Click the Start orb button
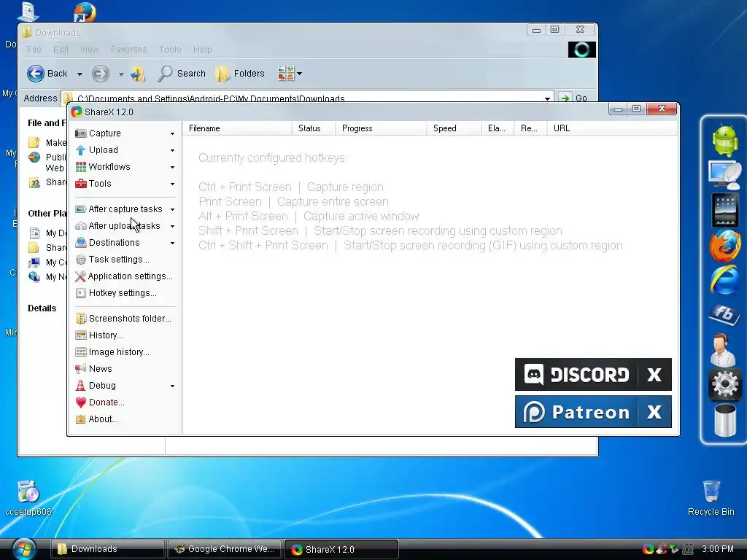Screen dimensions: 747x560 pyautogui.click(x=24, y=549)
